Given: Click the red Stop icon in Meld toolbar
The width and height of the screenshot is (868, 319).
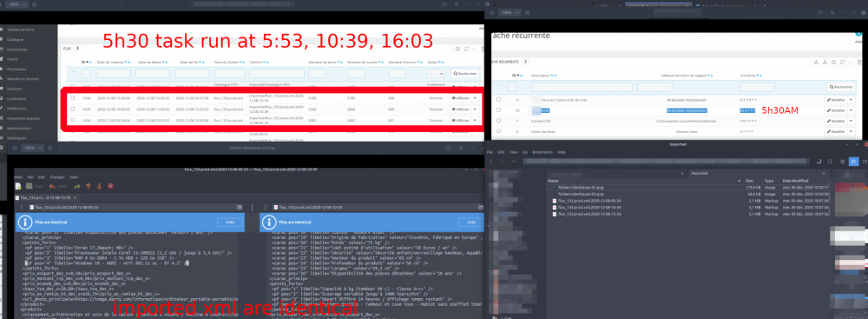Looking at the screenshot, I should click(x=111, y=186).
